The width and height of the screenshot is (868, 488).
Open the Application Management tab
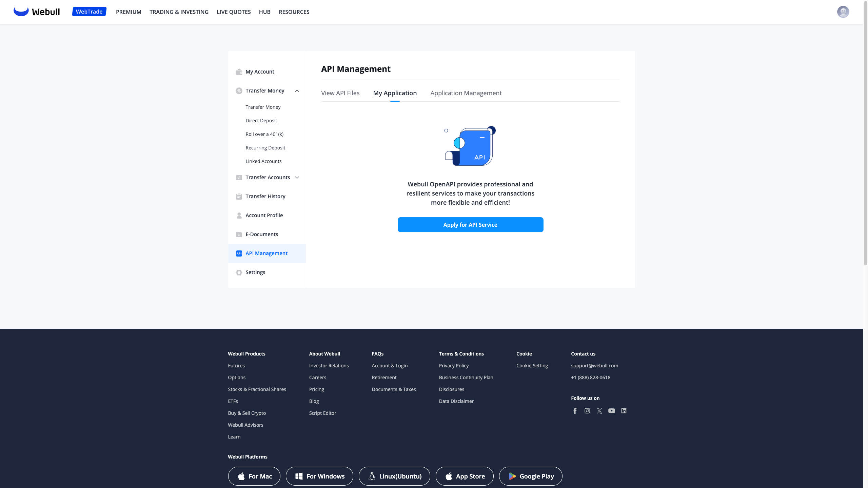466,93
